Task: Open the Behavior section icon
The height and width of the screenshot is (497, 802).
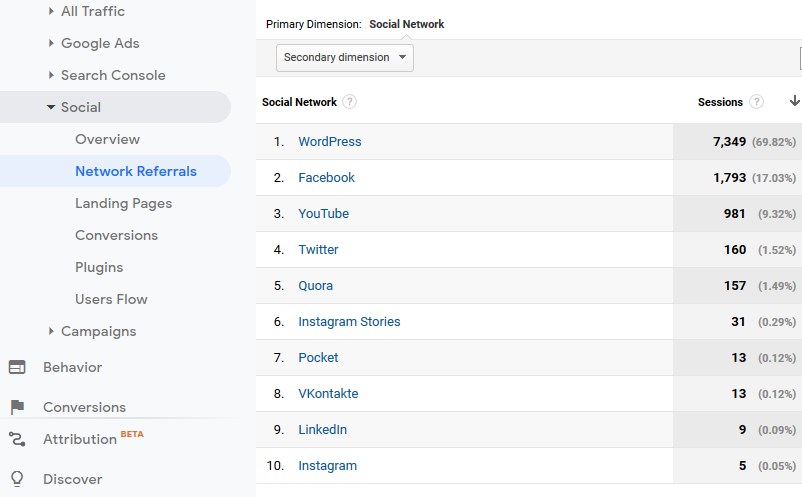Action: (17, 367)
